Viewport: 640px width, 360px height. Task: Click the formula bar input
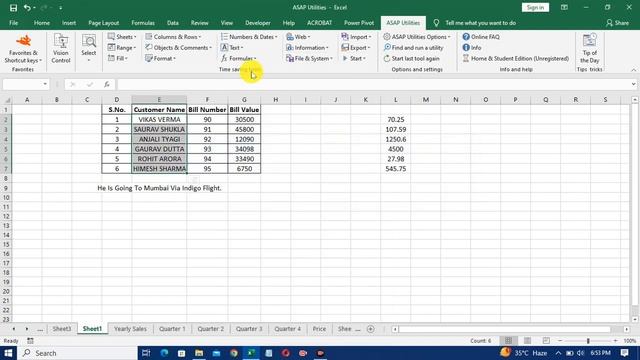tap(373, 84)
